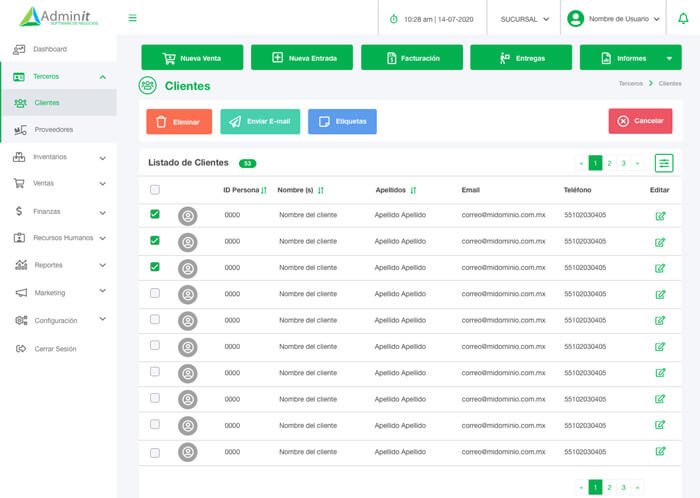Toggle the hamburger sidebar menu icon
Screen dimensions: 700x498
coord(133,18)
